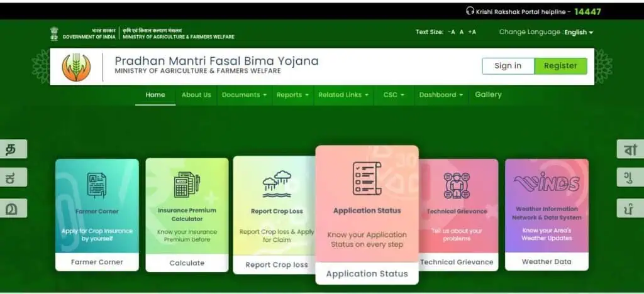The image size is (644, 294).
Task: Expand the Dashboard menu
Action: (441, 95)
